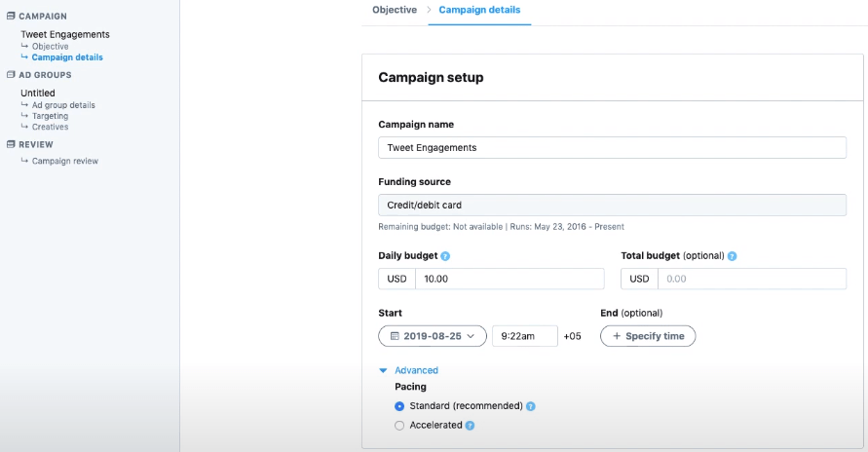The width and height of the screenshot is (868, 452).
Task: Select Standard (recommended) pacing option
Action: click(x=399, y=406)
